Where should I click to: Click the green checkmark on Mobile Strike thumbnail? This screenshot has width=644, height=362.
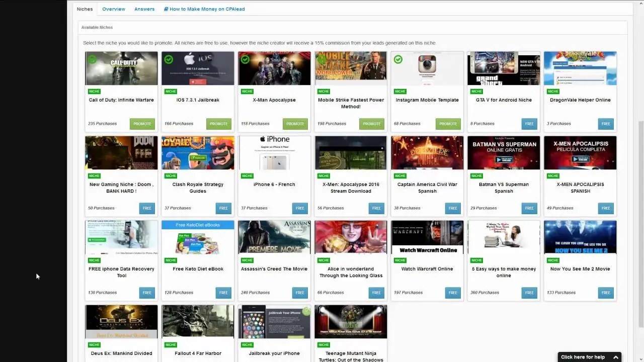click(321, 59)
